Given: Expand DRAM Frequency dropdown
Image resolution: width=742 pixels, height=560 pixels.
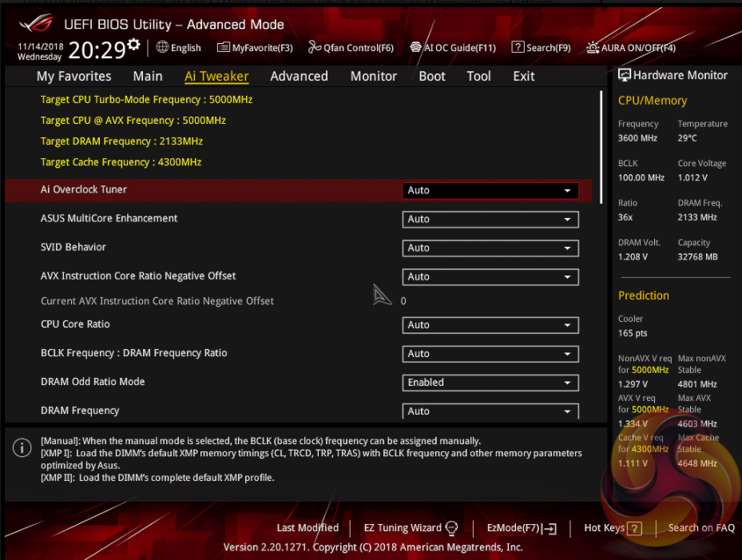Looking at the screenshot, I should pos(490,411).
